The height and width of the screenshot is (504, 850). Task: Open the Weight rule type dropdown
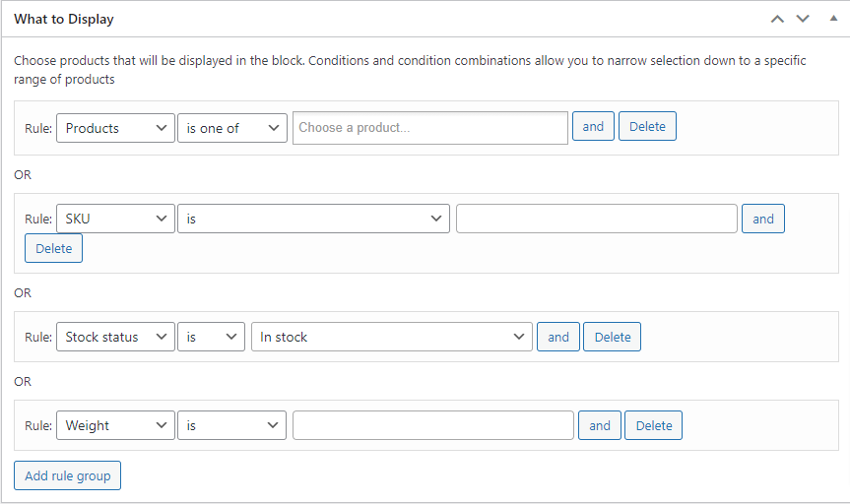click(115, 425)
